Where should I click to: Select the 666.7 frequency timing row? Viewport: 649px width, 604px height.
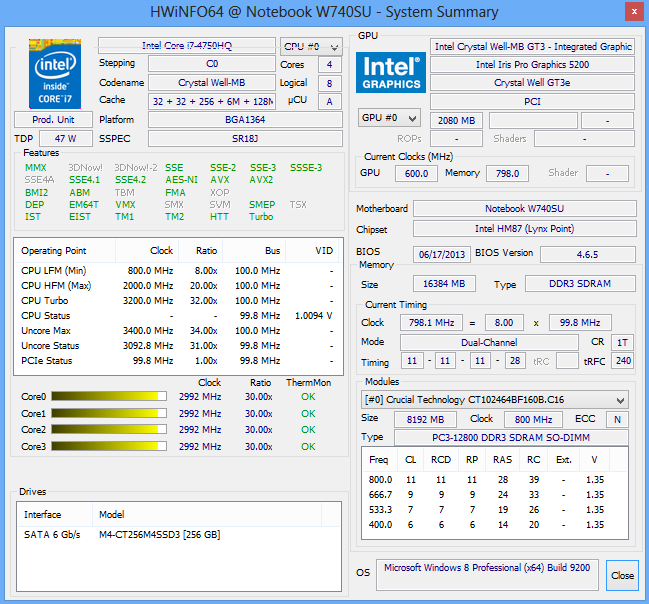(495, 494)
